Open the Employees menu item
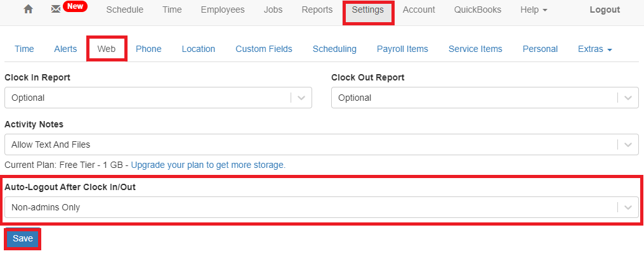The height and width of the screenshot is (256, 644). click(x=223, y=10)
